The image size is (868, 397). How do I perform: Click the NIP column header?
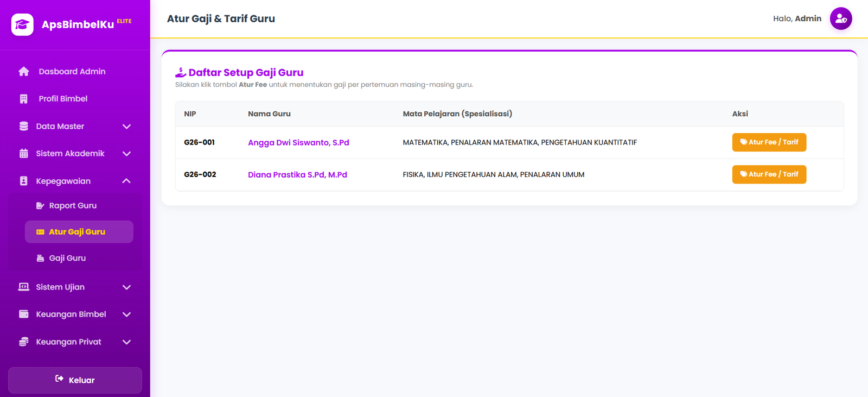click(190, 114)
